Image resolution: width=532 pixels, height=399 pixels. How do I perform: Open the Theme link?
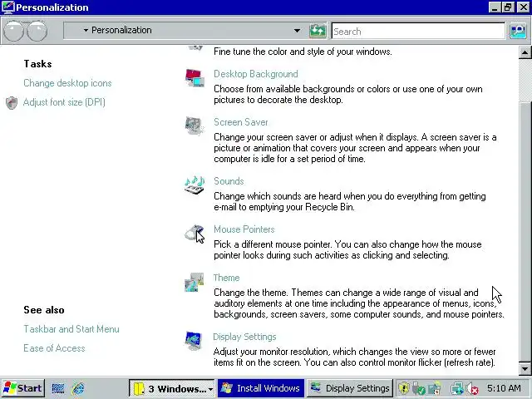(226, 278)
